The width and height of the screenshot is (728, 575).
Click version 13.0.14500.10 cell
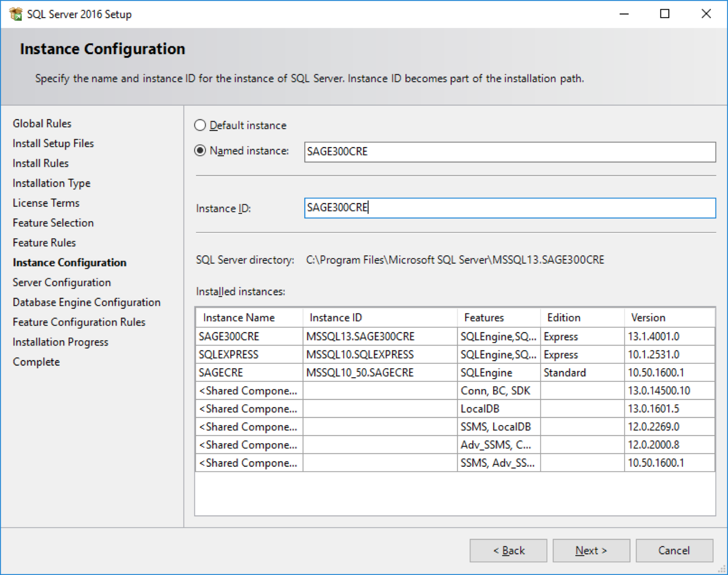tap(670, 391)
